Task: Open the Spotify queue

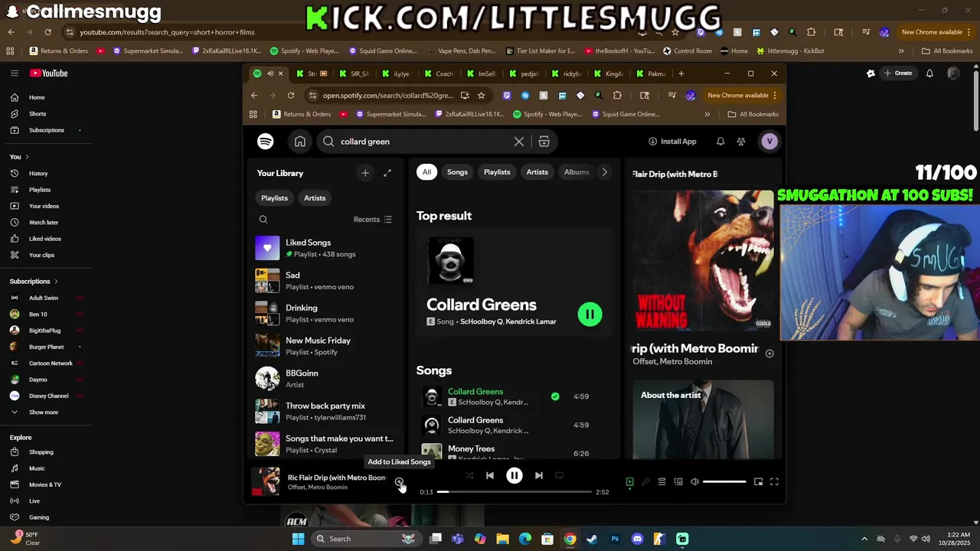Action: 661,481
